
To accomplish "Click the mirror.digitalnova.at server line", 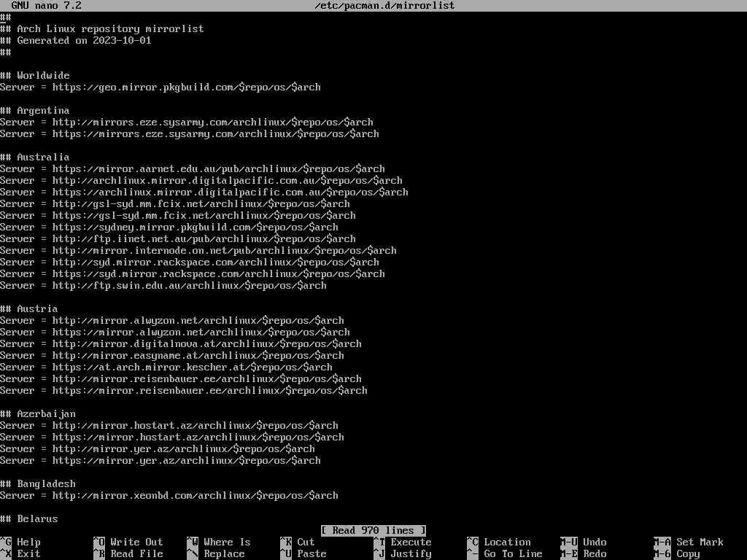I will (181, 344).
